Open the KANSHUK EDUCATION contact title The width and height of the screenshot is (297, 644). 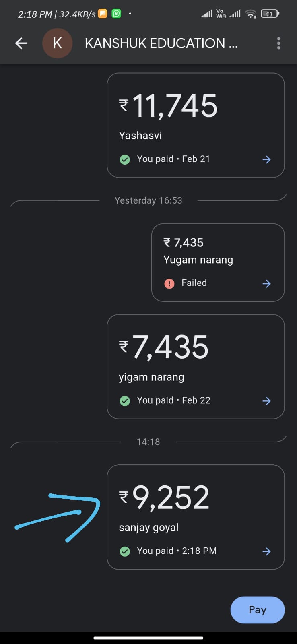(161, 43)
